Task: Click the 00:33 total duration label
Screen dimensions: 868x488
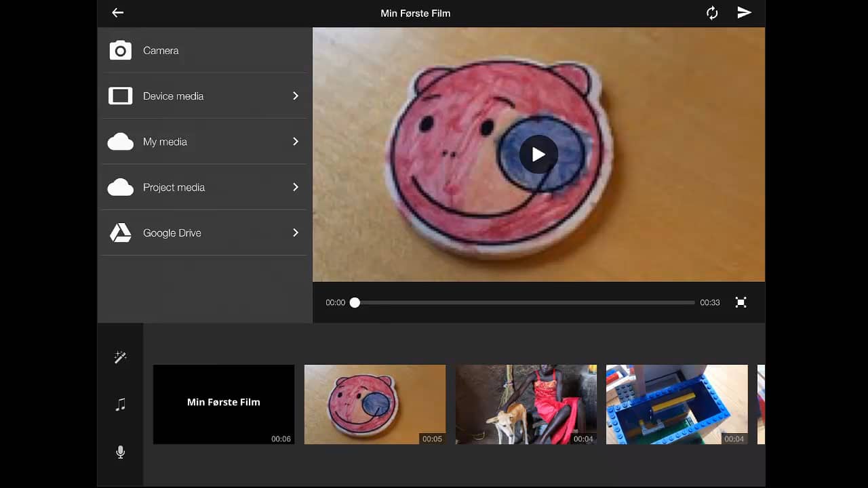Action: pos(710,302)
